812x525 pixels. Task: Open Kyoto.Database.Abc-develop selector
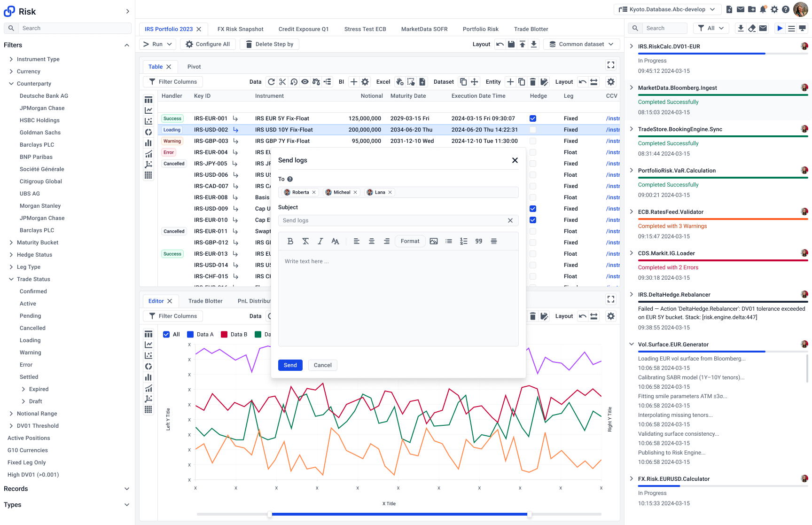tap(667, 9)
